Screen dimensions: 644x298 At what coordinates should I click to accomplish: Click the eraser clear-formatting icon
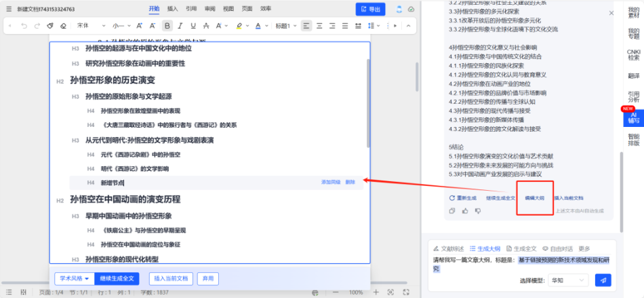pyautogui.click(x=63, y=26)
